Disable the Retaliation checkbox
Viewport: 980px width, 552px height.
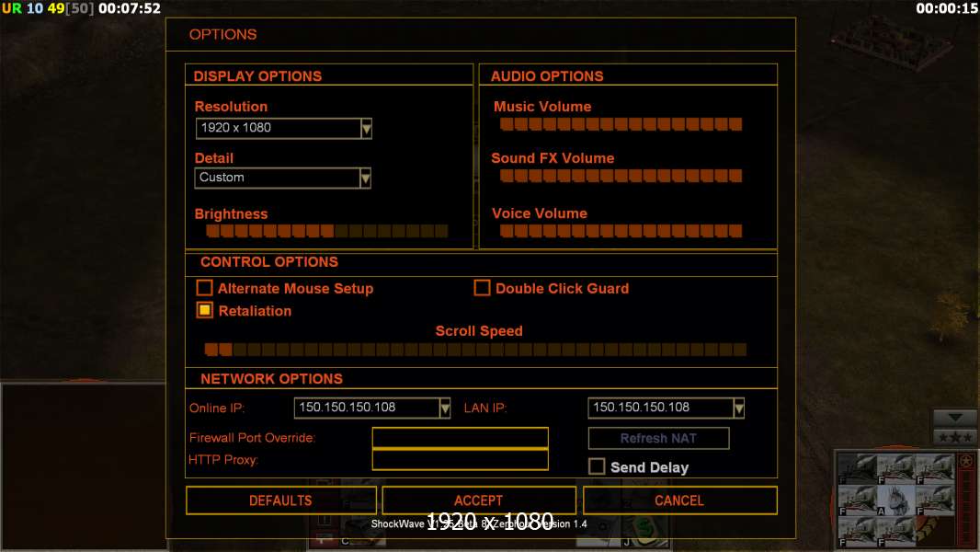coord(204,310)
